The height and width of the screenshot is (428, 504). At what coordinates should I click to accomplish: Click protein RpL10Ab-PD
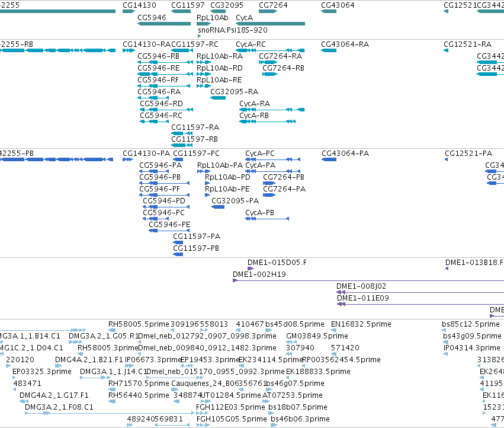click(x=227, y=177)
